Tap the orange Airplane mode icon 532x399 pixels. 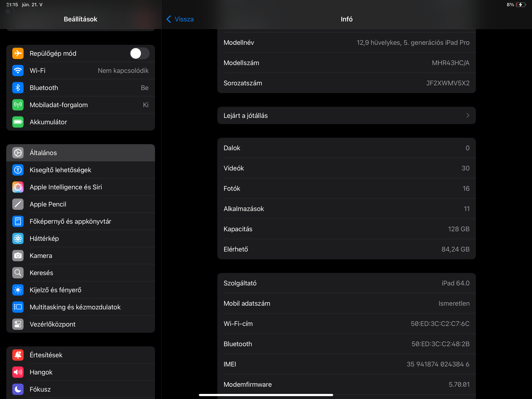[x=18, y=53]
